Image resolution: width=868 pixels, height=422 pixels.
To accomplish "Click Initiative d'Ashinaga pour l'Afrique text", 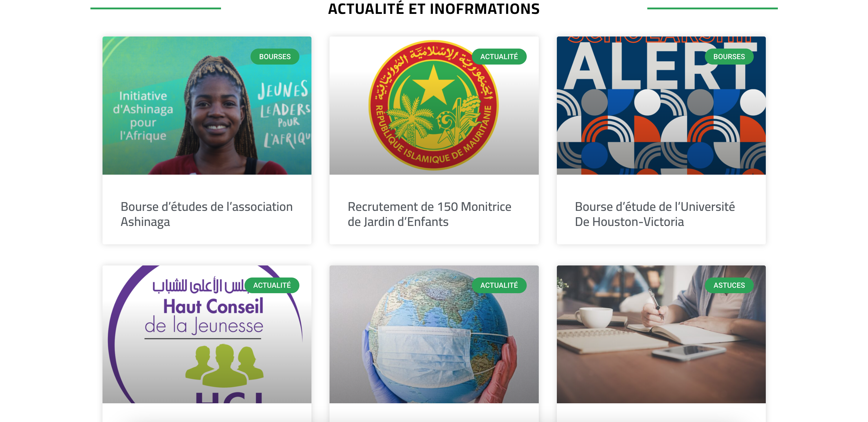I will coord(143,116).
